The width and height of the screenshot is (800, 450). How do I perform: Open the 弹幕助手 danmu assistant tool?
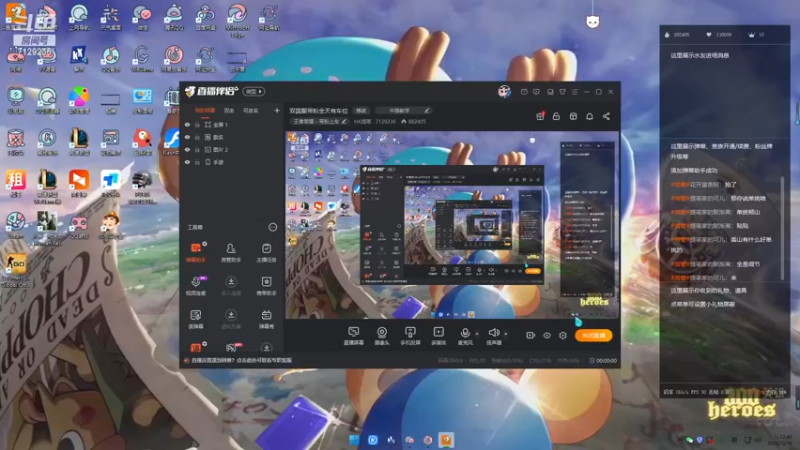click(196, 252)
